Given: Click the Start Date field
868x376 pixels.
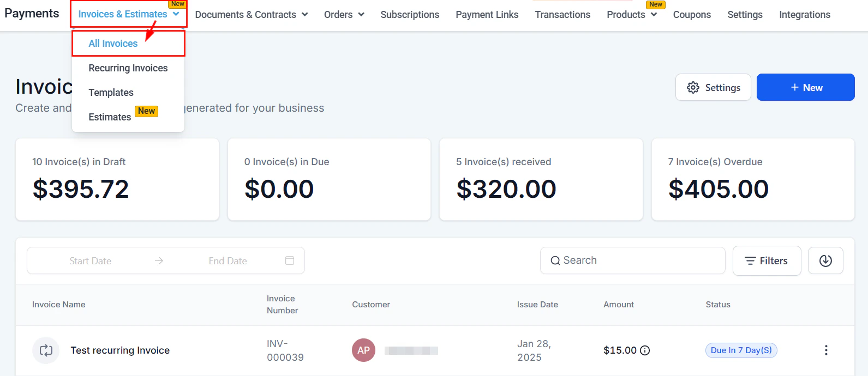Looking at the screenshot, I should 91,261.
